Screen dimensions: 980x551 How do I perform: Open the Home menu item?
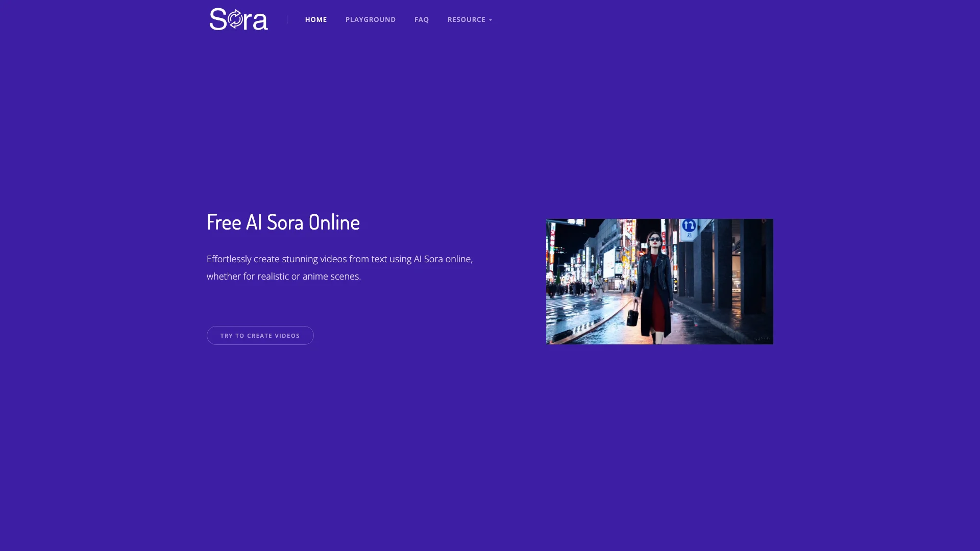(x=316, y=19)
